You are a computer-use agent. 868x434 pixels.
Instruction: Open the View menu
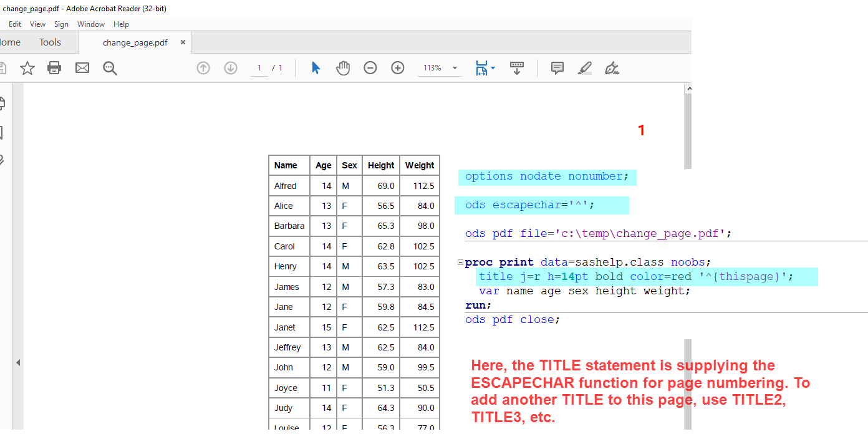[37, 24]
